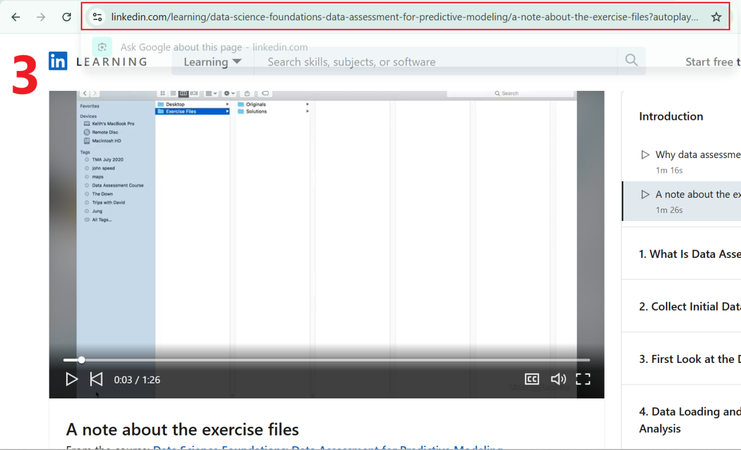741x450 pixels.
Task: Click the Introduction section header
Action: pyautogui.click(x=671, y=116)
